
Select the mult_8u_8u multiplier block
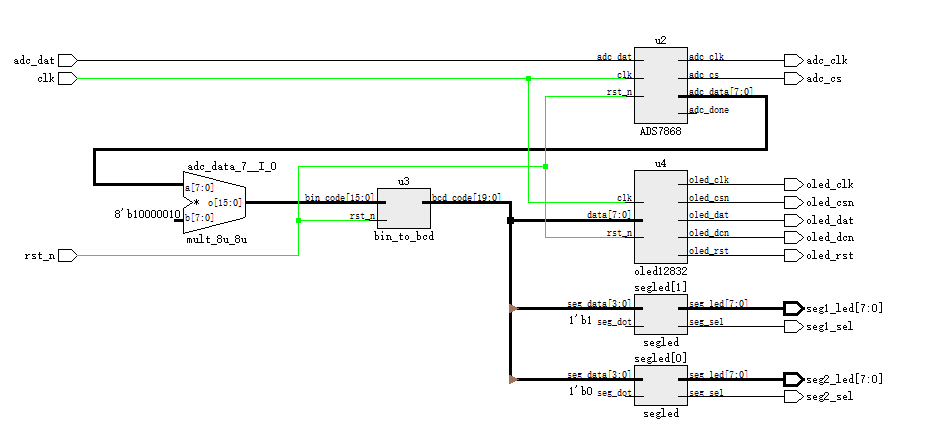click(214, 203)
